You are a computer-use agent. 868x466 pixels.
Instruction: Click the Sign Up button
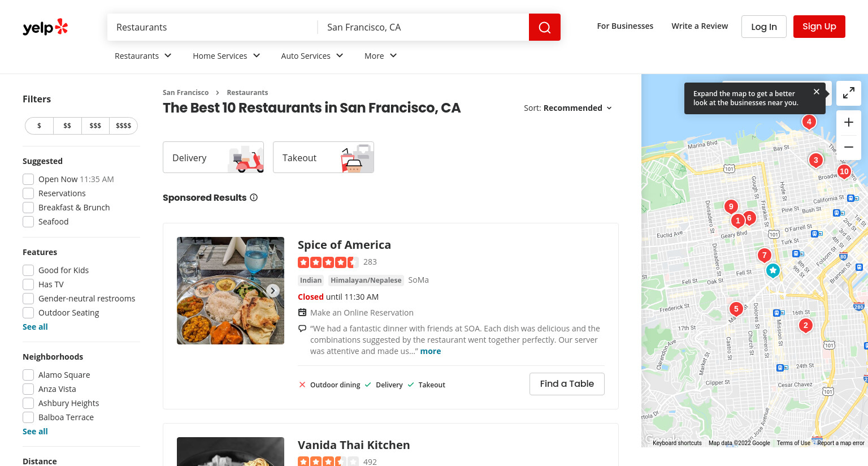click(819, 27)
